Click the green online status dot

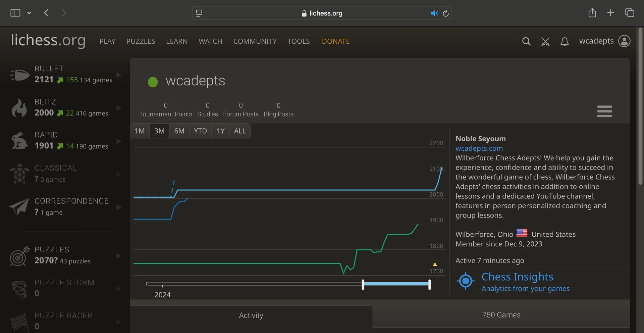(x=153, y=82)
